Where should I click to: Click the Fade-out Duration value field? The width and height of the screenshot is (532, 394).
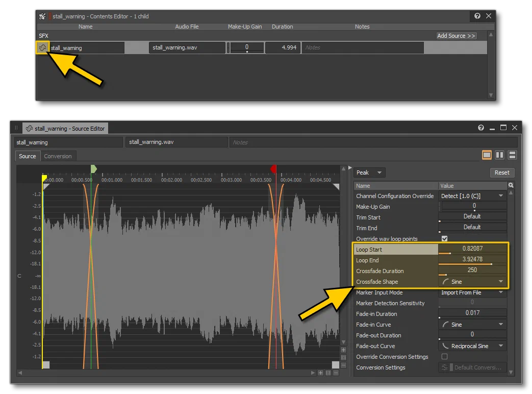472,335
